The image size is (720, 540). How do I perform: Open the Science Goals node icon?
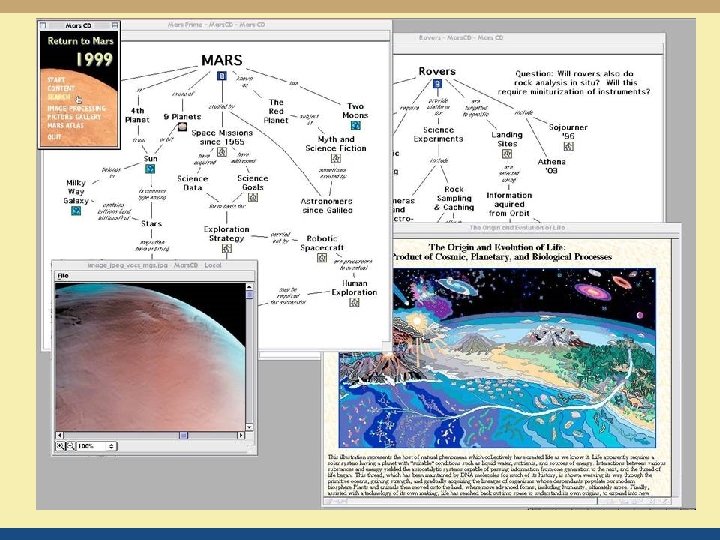(x=253, y=197)
